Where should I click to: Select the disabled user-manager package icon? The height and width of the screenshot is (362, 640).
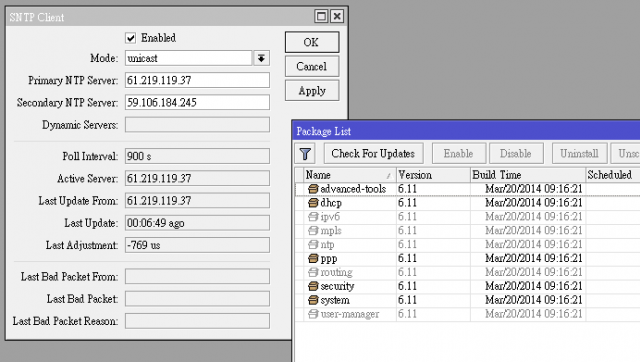click(313, 313)
